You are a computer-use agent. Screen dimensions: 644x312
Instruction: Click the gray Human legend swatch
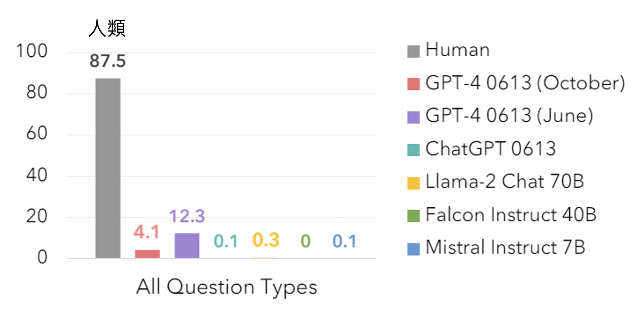point(413,52)
